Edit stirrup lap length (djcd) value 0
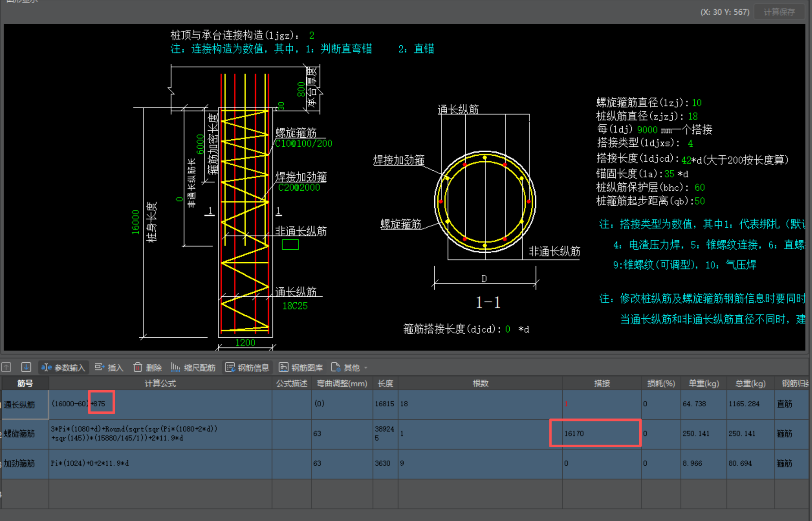The image size is (812, 521). [x=508, y=329]
